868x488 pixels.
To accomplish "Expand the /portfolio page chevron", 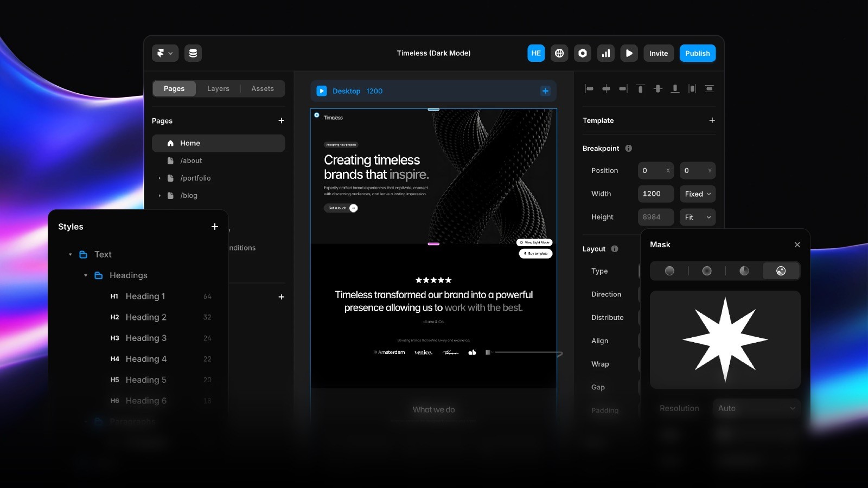I will pos(159,178).
